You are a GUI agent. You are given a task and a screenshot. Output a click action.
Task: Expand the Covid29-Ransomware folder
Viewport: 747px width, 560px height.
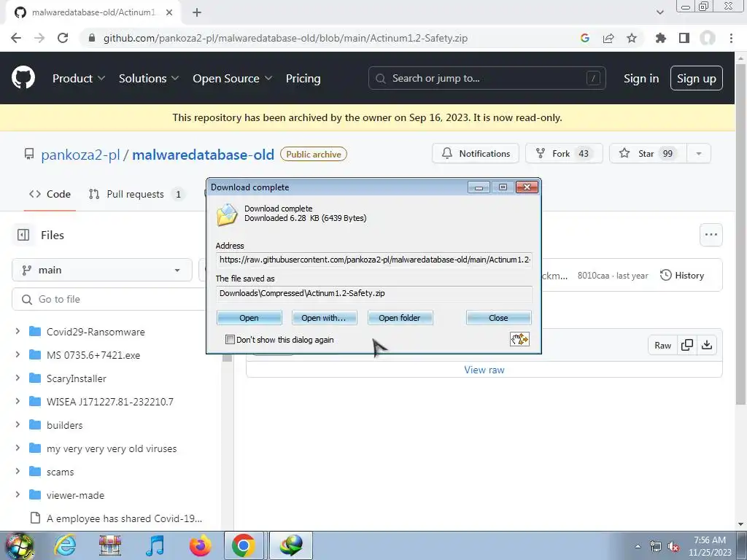coord(18,331)
